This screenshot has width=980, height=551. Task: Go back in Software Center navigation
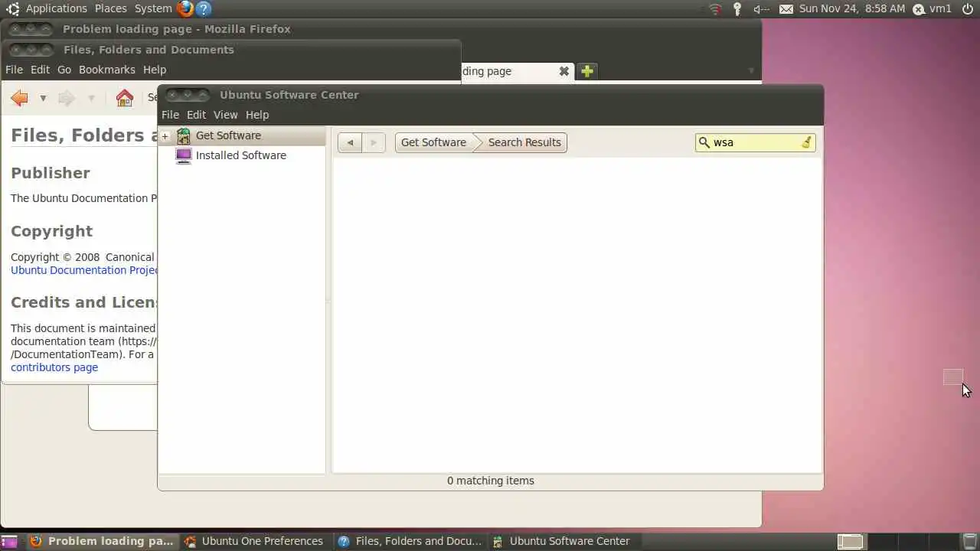(350, 142)
